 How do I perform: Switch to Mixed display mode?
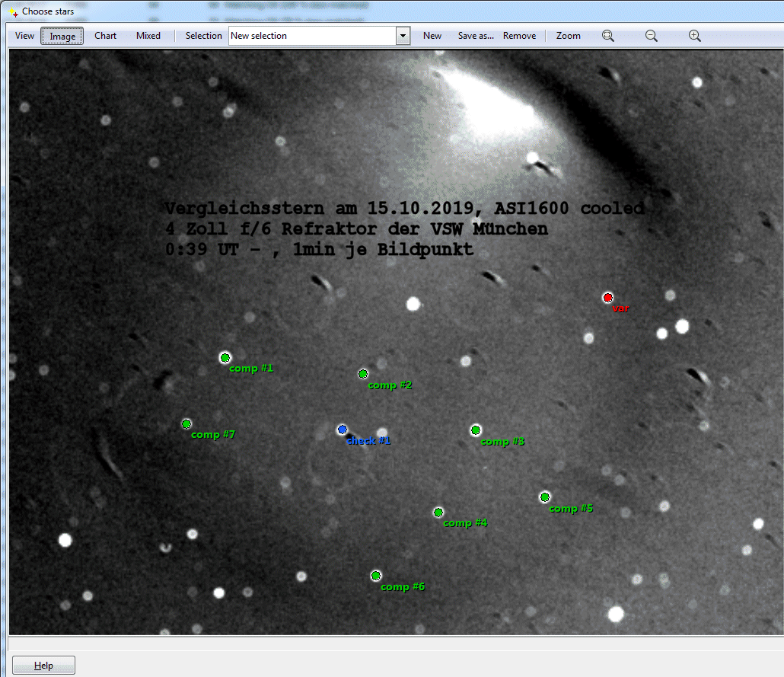[148, 36]
